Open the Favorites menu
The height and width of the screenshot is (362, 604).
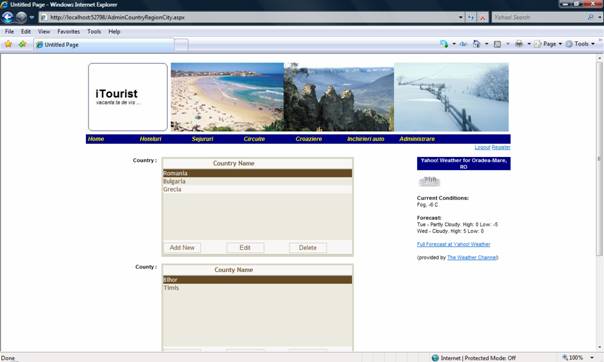point(69,32)
